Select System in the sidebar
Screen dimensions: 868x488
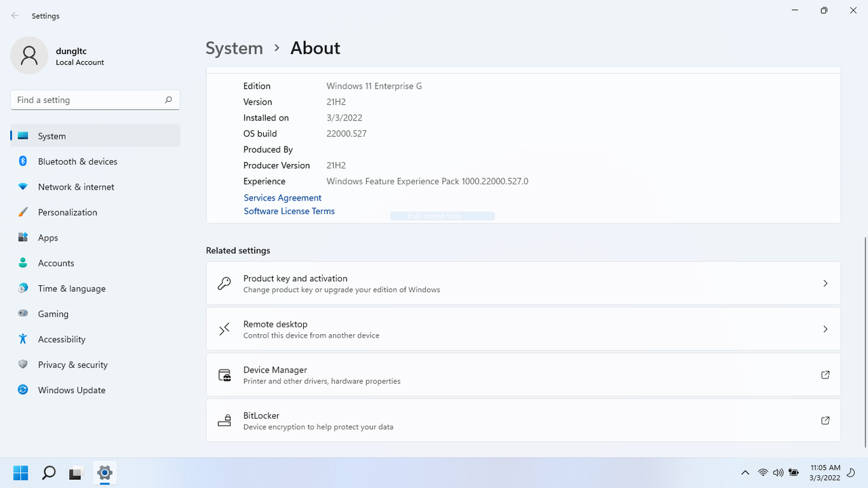(96, 136)
